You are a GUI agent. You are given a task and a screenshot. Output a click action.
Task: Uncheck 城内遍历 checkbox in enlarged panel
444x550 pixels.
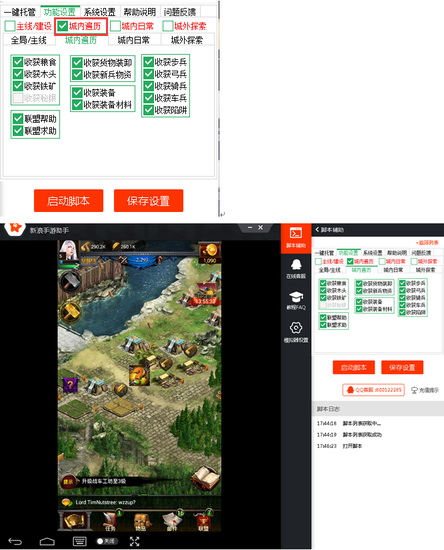point(62,26)
